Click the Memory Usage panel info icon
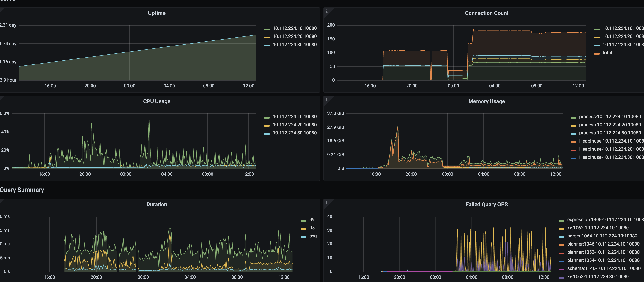Image resolution: width=644 pixels, height=282 pixels. click(x=326, y=100)
